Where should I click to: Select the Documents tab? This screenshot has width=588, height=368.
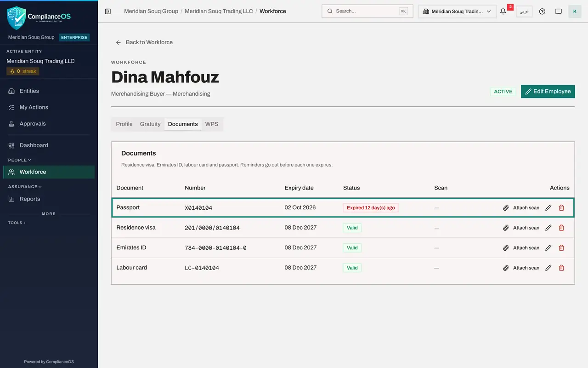[183, 124]
